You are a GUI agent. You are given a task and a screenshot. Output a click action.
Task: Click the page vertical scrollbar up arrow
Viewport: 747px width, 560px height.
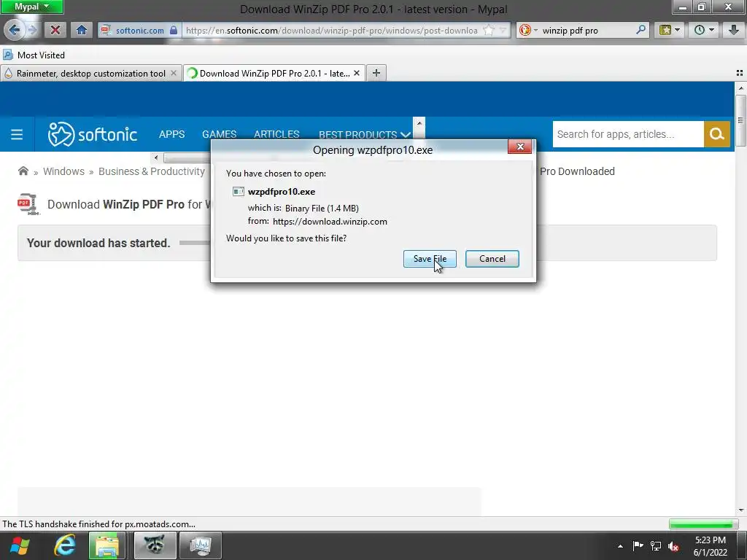pos(741,88)
